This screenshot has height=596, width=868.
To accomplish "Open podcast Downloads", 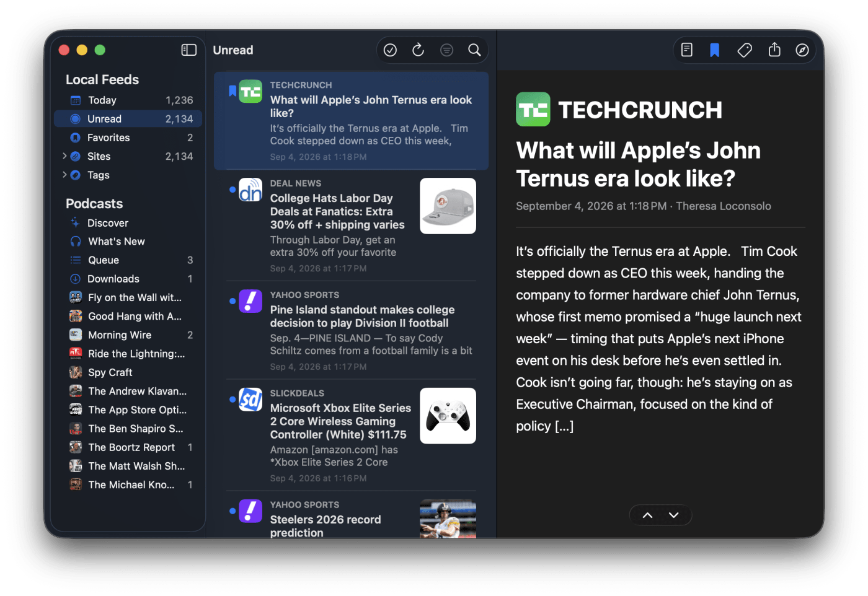I will (128, 279).
